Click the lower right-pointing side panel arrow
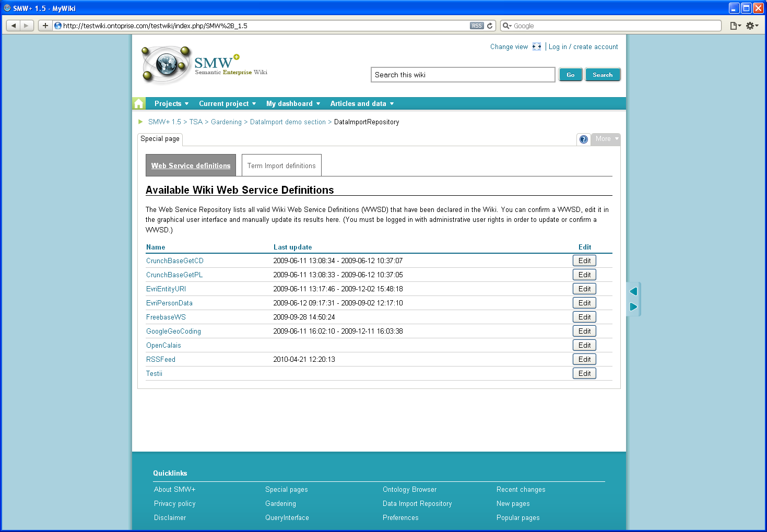 tap(633, 306)
